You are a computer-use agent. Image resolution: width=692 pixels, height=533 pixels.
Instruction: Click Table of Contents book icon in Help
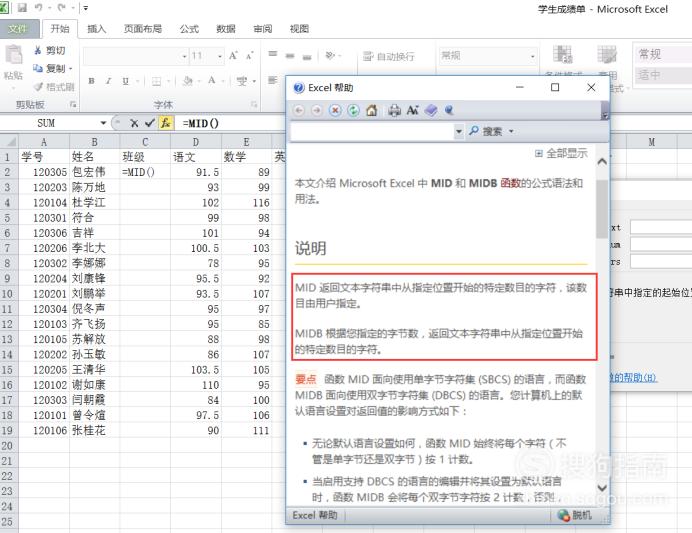431,110
